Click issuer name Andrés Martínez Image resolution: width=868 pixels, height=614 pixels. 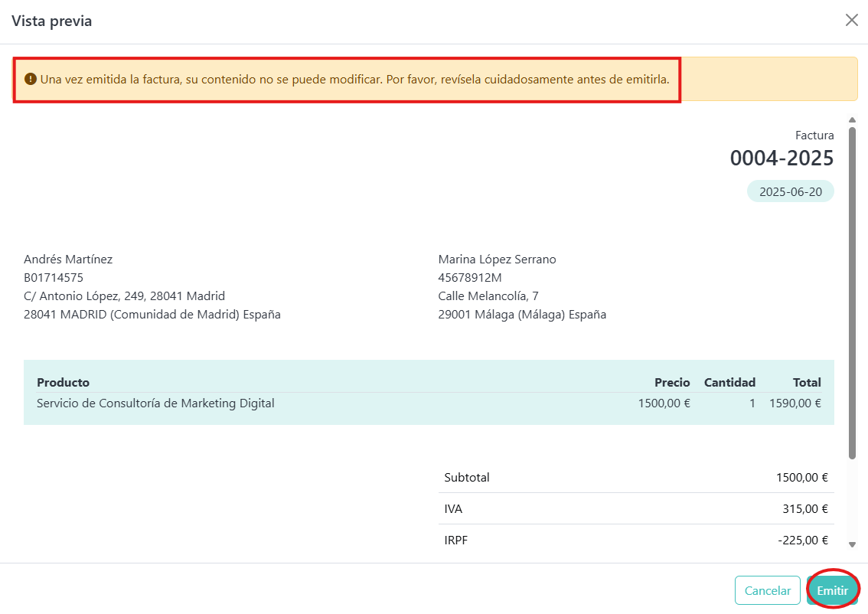click(68, 260)
